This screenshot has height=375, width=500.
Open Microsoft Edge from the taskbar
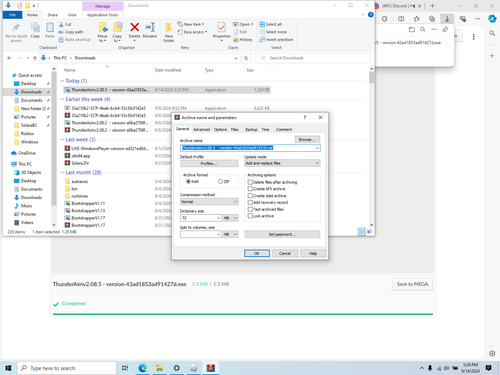[x=143, y=368]
